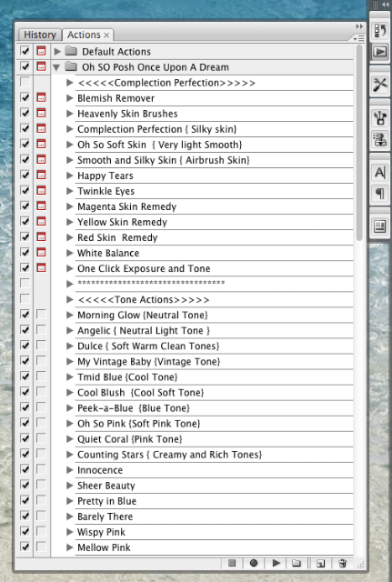This screenshot has height=582, width=392.
Task: Click the Begin recording circle button
Action: click(x=254, y=564)
